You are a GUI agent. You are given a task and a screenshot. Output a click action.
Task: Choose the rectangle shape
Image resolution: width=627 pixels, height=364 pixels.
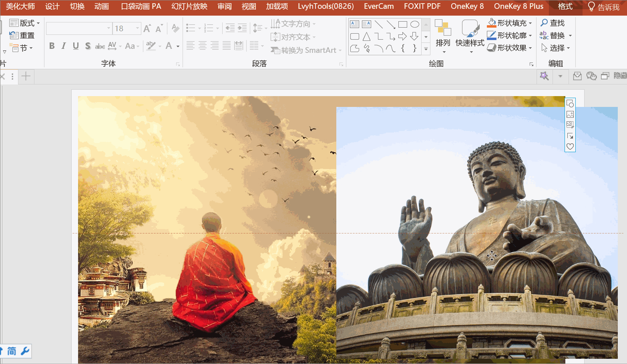pyautogui.click(x=403, y=24)
